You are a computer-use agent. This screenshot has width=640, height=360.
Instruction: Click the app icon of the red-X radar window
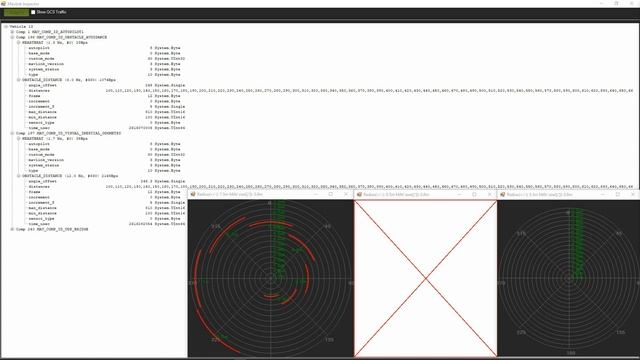tap(359, 195)
